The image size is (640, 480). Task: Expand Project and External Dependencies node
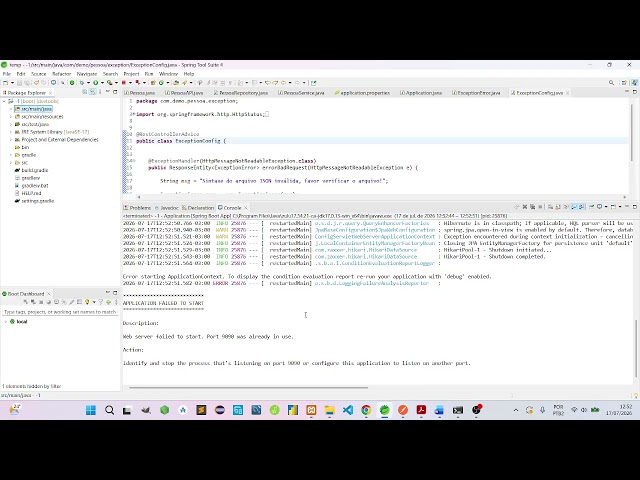tap(11, 140)
